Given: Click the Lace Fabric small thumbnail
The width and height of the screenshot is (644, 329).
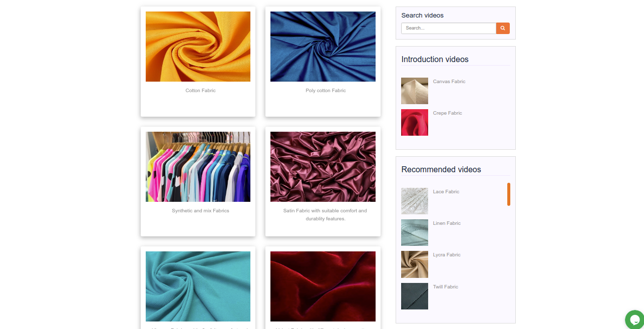Looking at the screenshot, I should point(415,201).
